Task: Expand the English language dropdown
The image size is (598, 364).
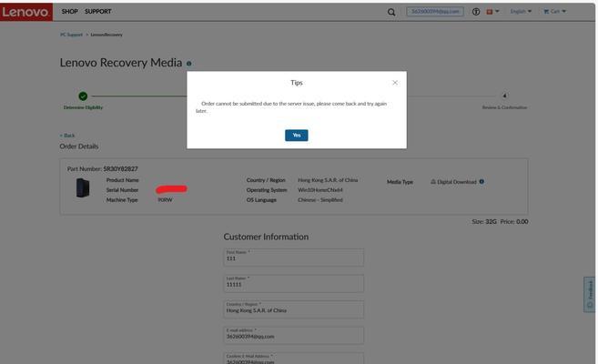Action: pyautogui.click(x=521, y=12)
